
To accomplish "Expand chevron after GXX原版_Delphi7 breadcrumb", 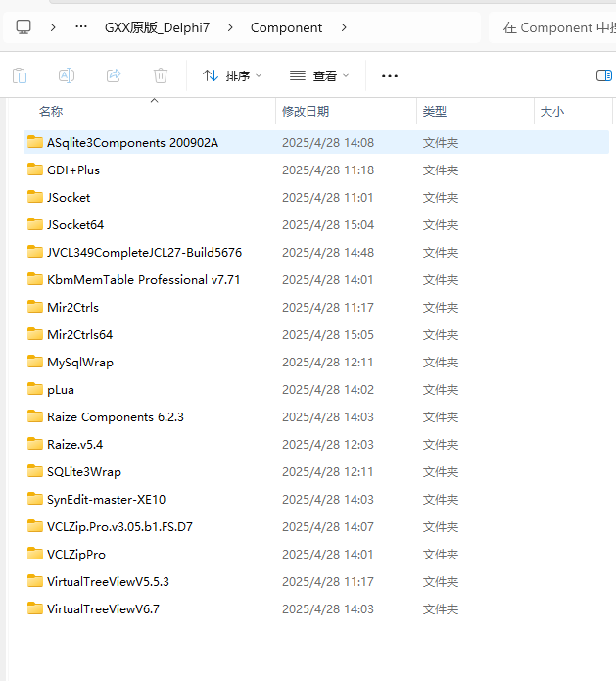I will point(230,27).
